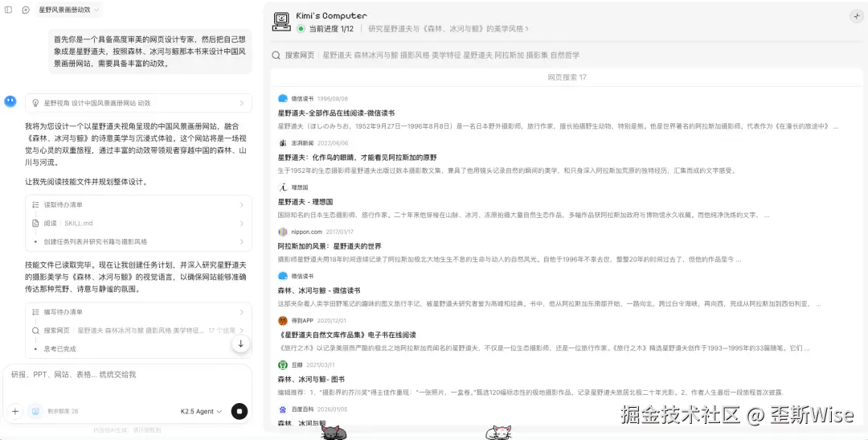Open the 星野风景画册动效 chat title dropdown
Viewport: 868px width, 440px height.
point(68,10)
